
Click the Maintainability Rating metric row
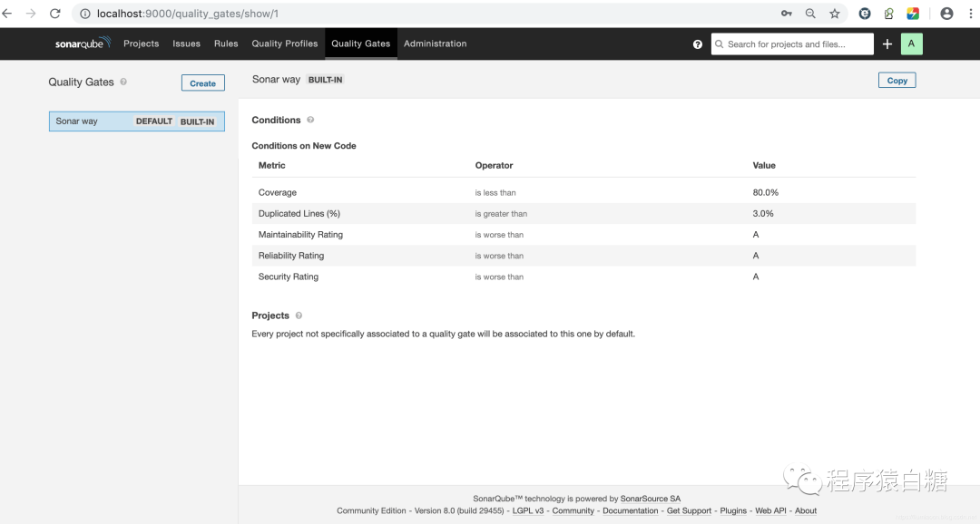583,235
